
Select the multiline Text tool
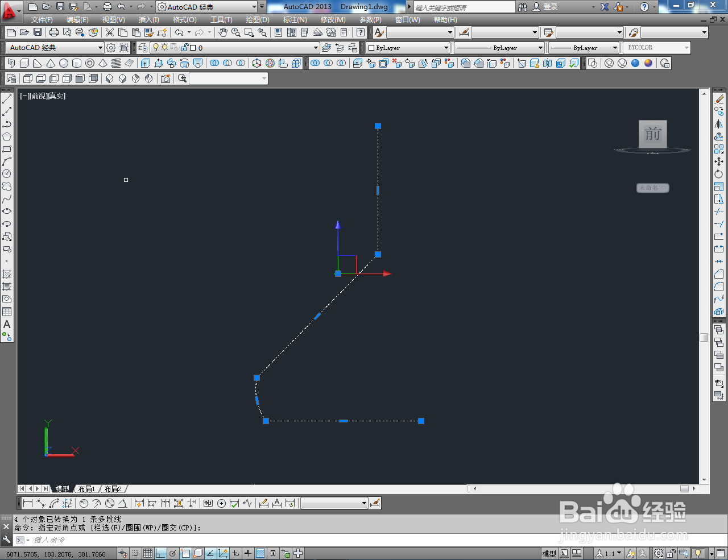pyautogui.click(x=7, y=324)
